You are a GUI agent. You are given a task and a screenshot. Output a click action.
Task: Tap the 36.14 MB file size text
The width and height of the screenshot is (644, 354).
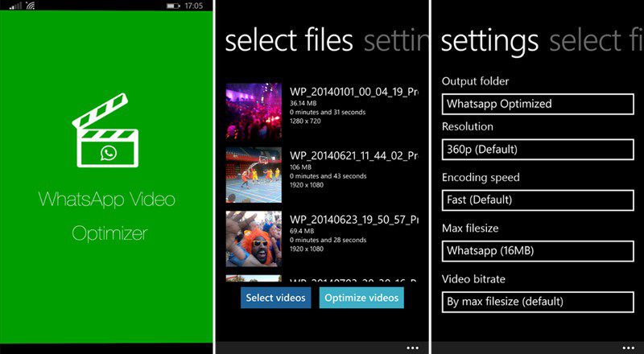pos(303,103)
